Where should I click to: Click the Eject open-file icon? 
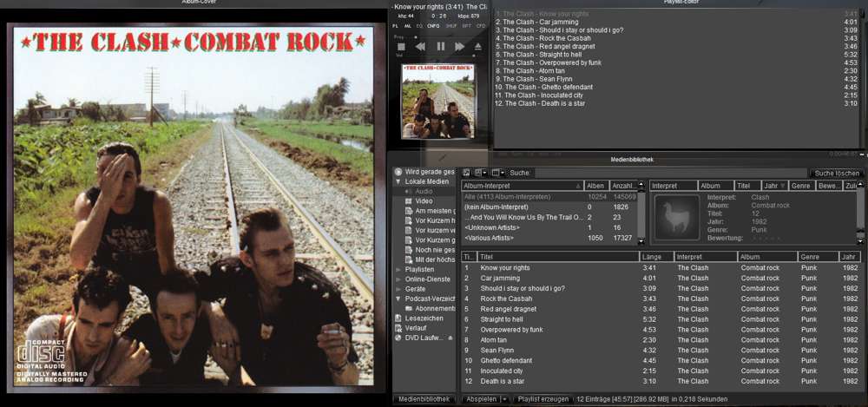478,46
